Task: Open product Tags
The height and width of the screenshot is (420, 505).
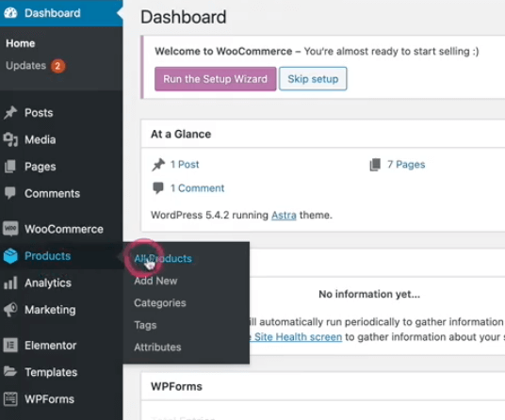Action: coord(145,325)
